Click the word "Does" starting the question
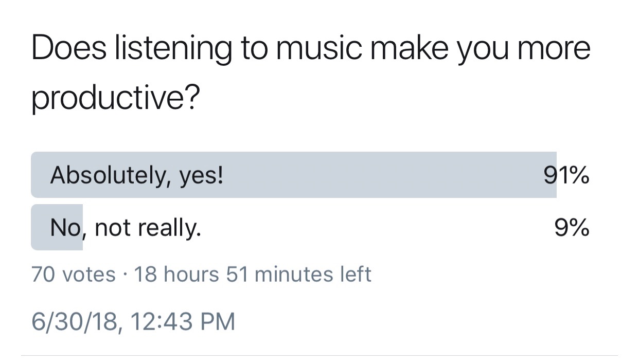639x364 pixels. 69,48
